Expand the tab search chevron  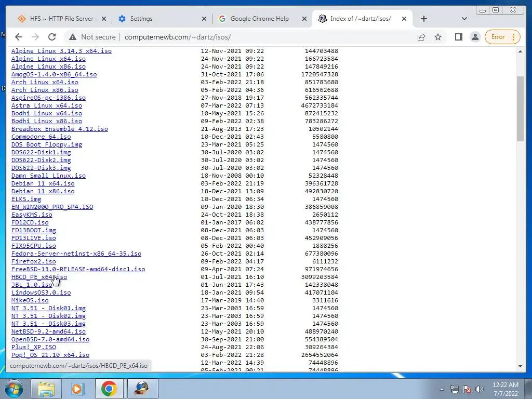(464, 19)
